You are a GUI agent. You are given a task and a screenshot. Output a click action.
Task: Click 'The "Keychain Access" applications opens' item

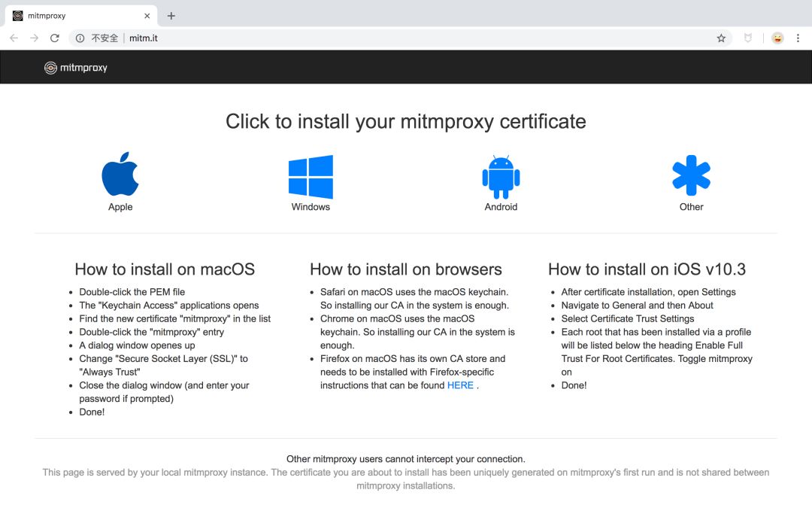(x=169, y=306)
